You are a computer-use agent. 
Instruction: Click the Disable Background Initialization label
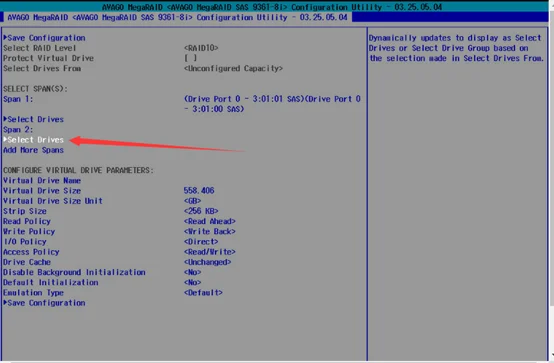tap(74, 273)
